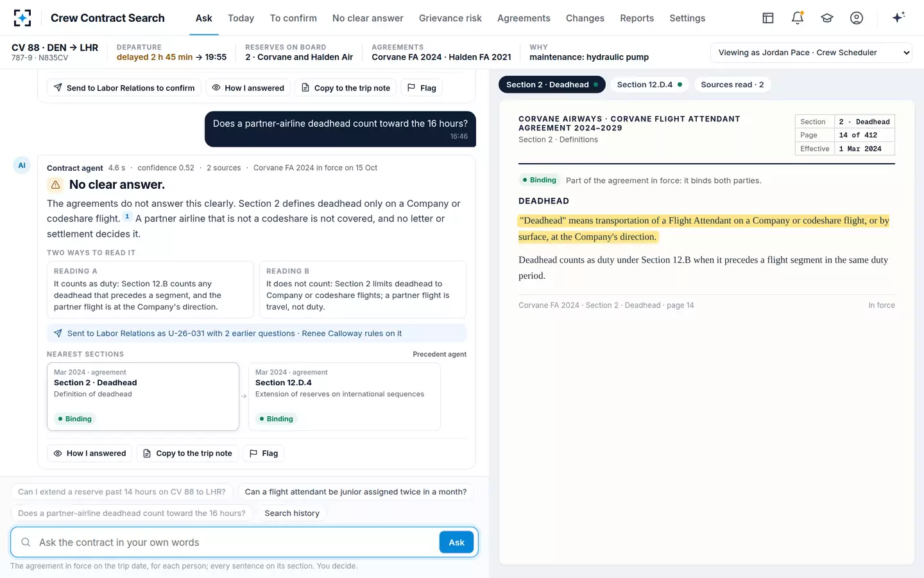Open the Grievance risk tab

click(450, 18)
